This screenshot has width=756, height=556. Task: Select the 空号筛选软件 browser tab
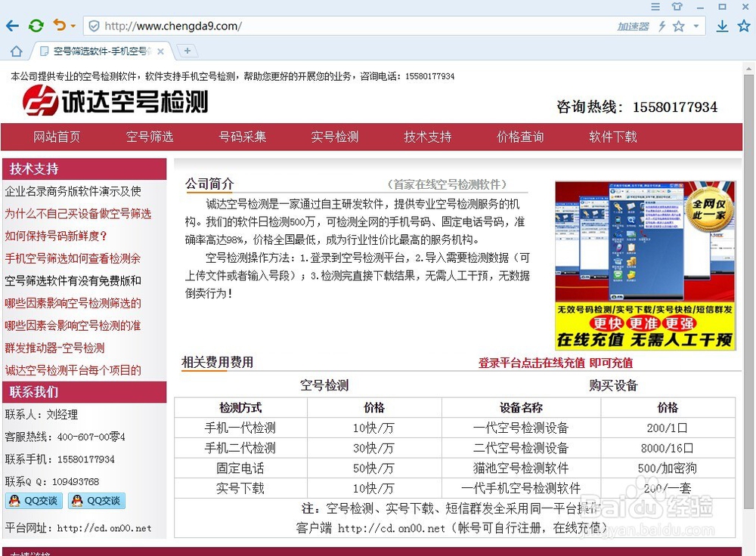tap(102, 51)
